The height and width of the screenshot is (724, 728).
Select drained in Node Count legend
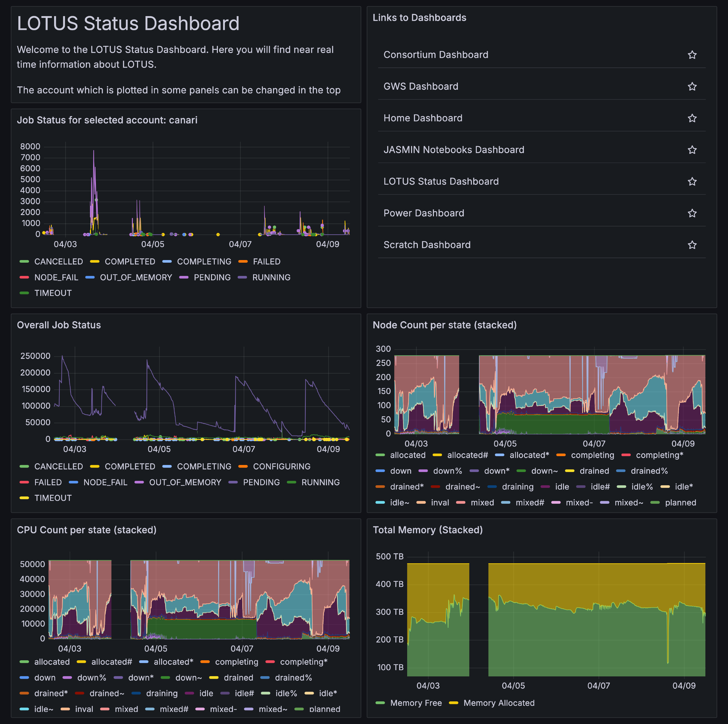point(594,471)
